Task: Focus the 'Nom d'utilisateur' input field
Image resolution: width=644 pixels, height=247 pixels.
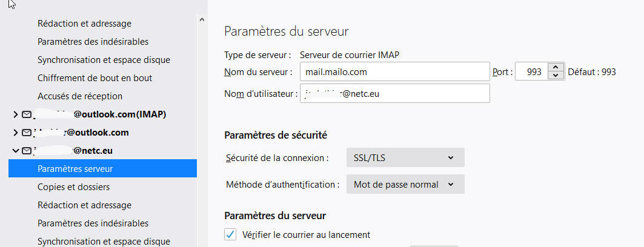Action: (394, 94)
